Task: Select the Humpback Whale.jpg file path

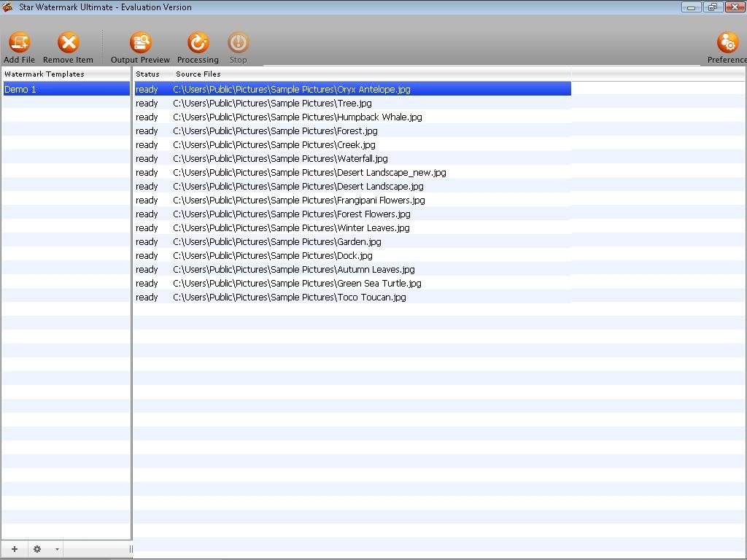Action: [298, 117]
